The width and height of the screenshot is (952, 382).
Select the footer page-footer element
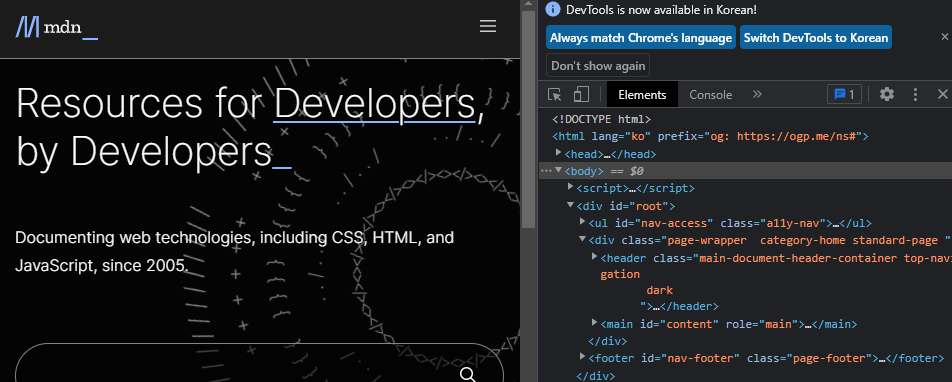pyautogui.click(x=766, y=358)
